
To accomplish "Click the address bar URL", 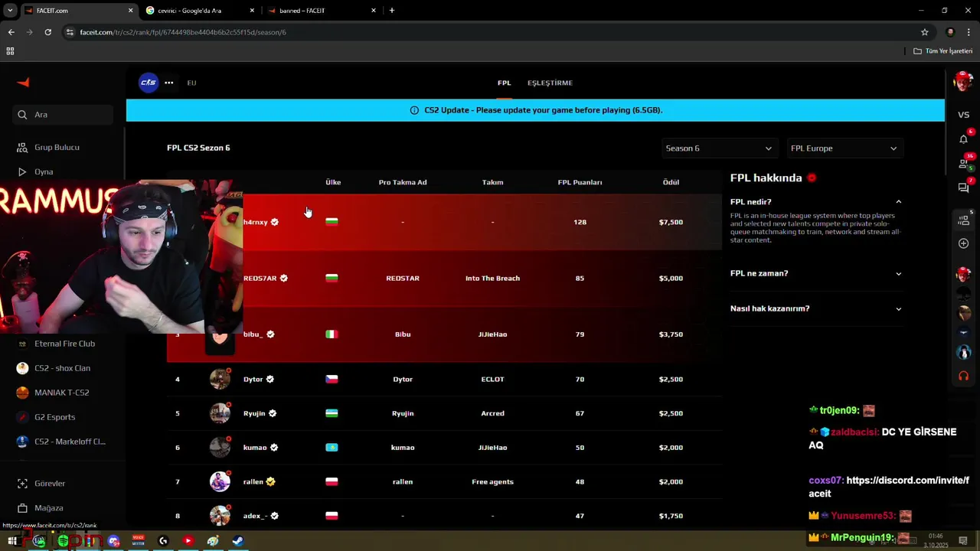I will [183, 32].
